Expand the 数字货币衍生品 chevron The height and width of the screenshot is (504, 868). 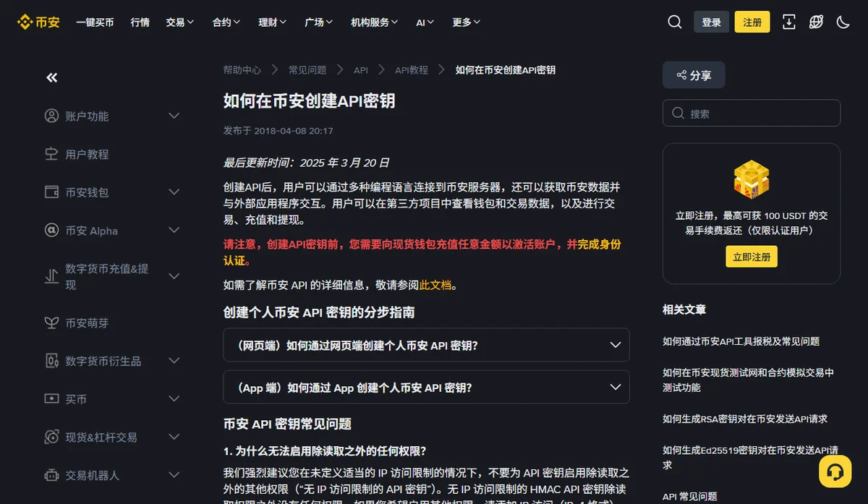point(174,360)
